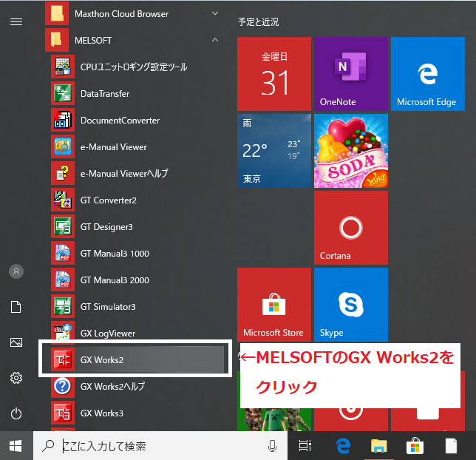Click the Windows Start button

[16, 446]
